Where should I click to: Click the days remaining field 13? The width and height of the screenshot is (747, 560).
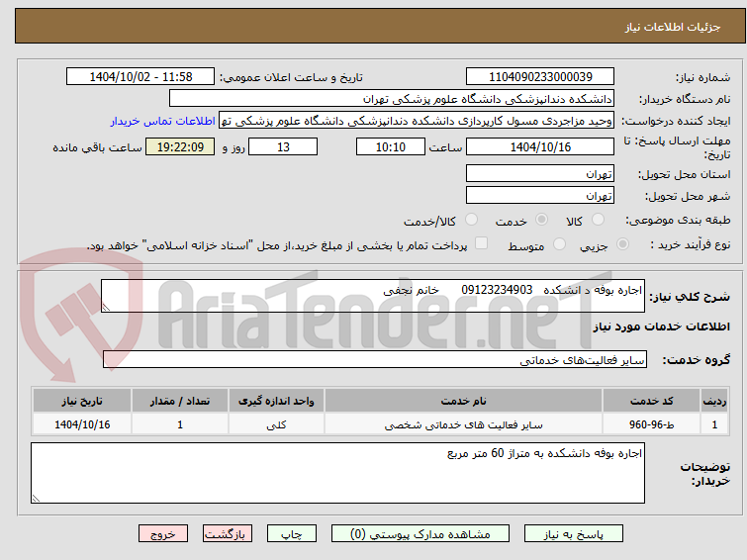(x=283, y=146)
